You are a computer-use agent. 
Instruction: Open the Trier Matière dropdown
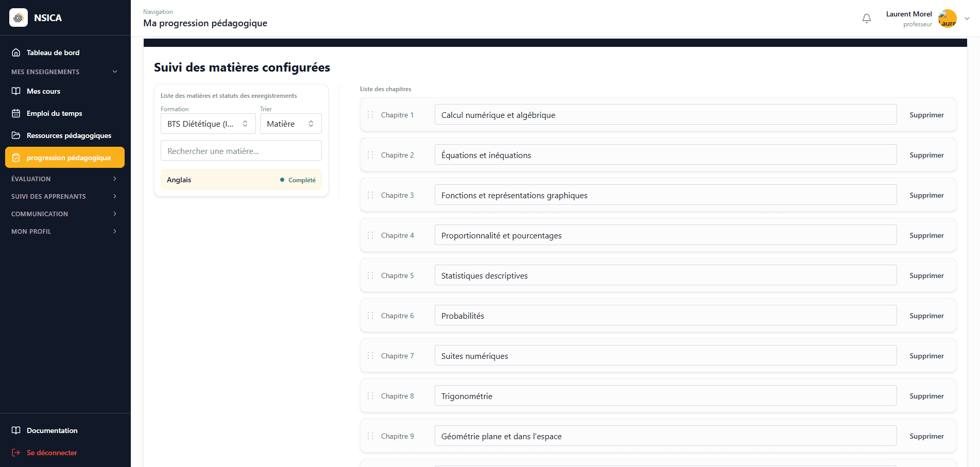coord(291,124)
